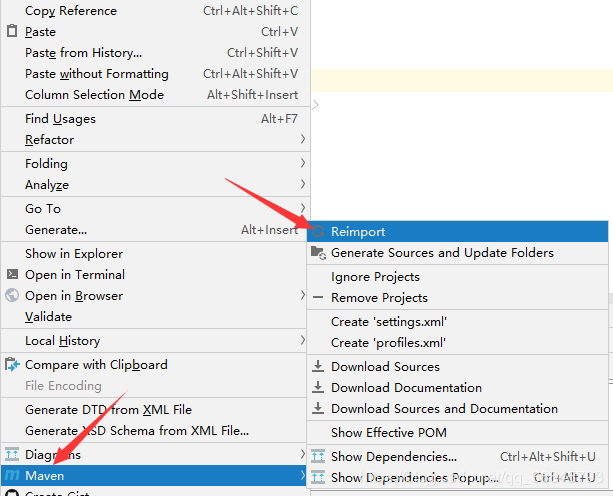Open the Refactor menu entry
Screen dimensions: 613x496
[x=155, y=140]
